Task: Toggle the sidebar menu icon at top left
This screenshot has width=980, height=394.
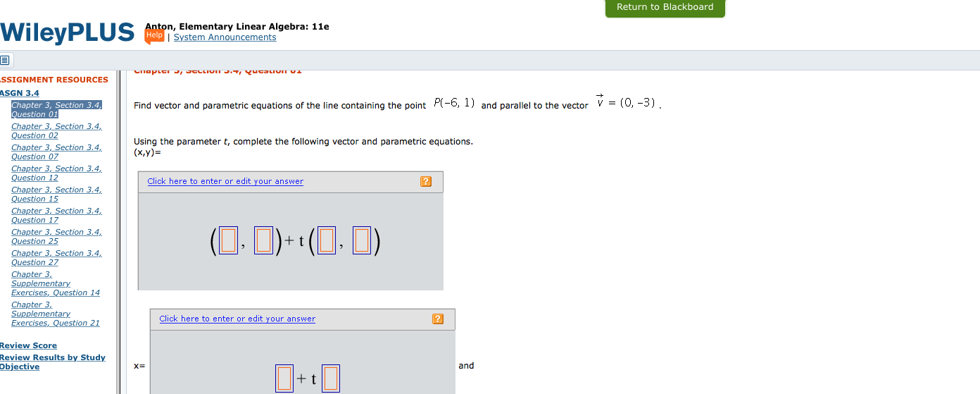Action: 5,60
